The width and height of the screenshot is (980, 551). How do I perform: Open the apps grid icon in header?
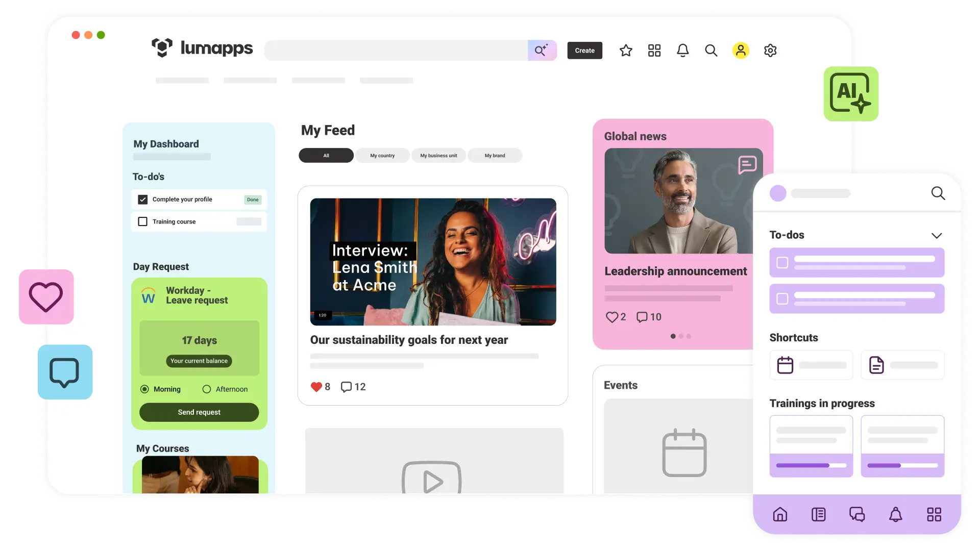tap(654, 51)
